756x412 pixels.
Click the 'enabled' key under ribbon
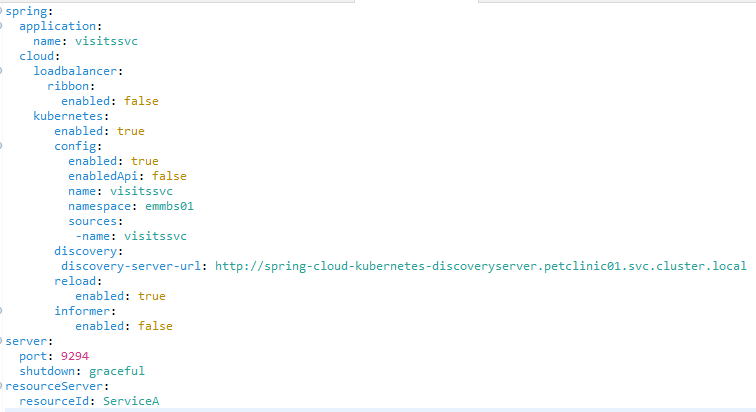tap(85, 101)
